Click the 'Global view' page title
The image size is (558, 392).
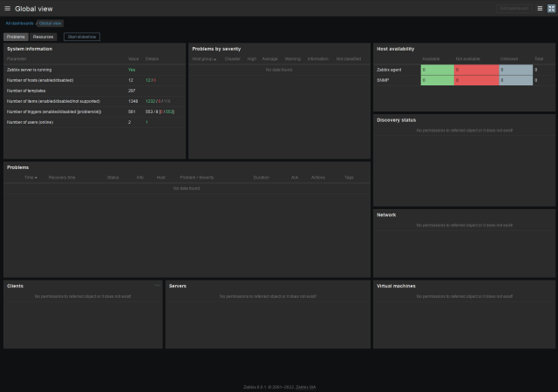tap(34, 9)
